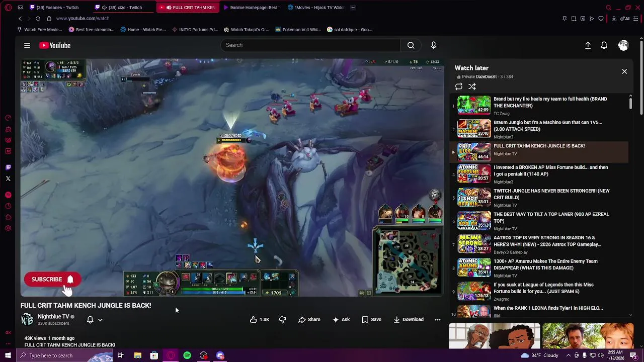
Task: Open X panel in Opera sidebar
Action: coord(8,178)
